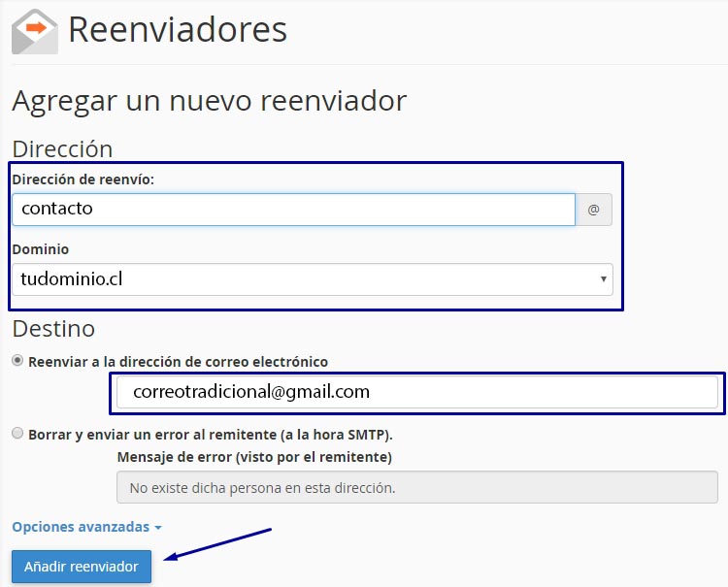The height and width of the screenshot is (587, 728).
Task: Click the Reenviadores page title
Action: (178, 30)
